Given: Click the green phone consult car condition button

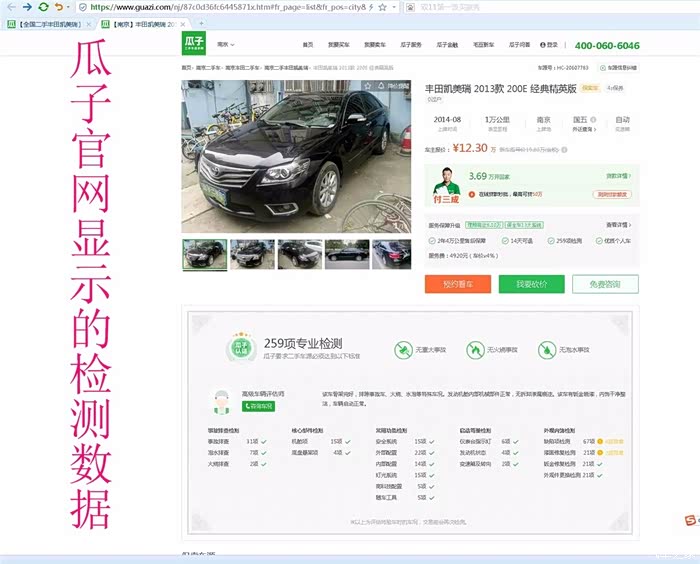Looking at the screenshot, I should [258, 406].
